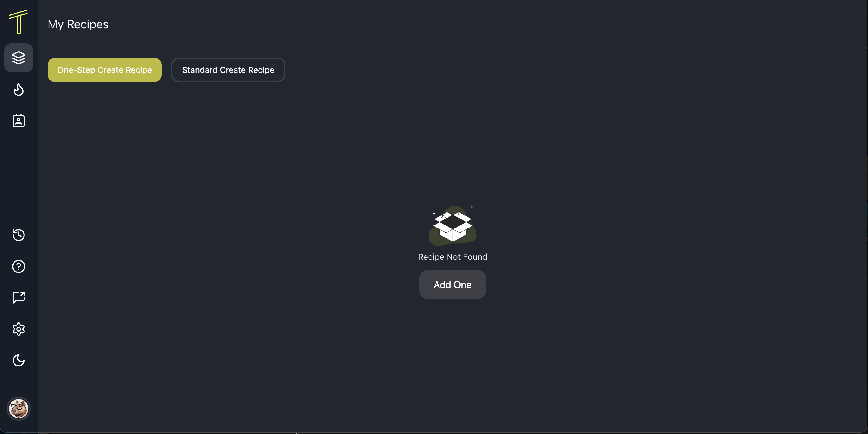Open the Settings gear icon
868x434 pixels.
(x=18, y=329)
